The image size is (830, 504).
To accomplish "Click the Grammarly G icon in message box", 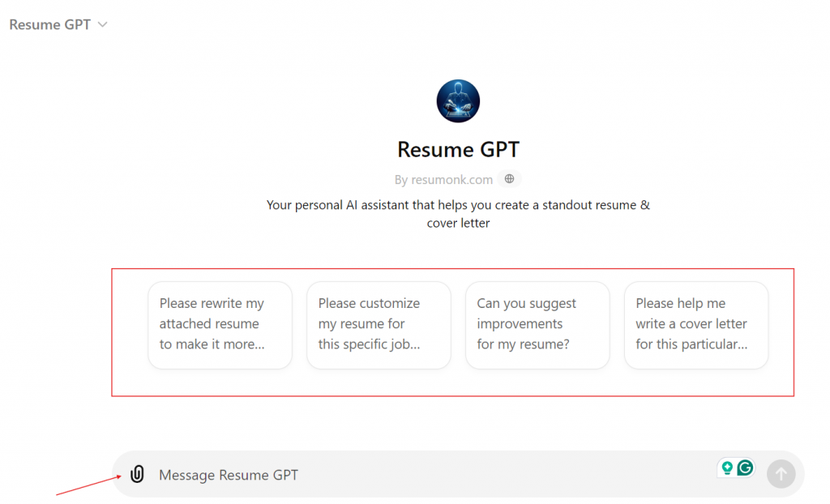I will [x=746, y=468].
